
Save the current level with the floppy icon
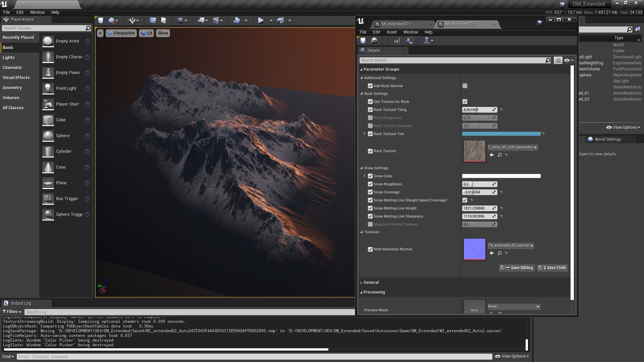click(x=101, y=20)
